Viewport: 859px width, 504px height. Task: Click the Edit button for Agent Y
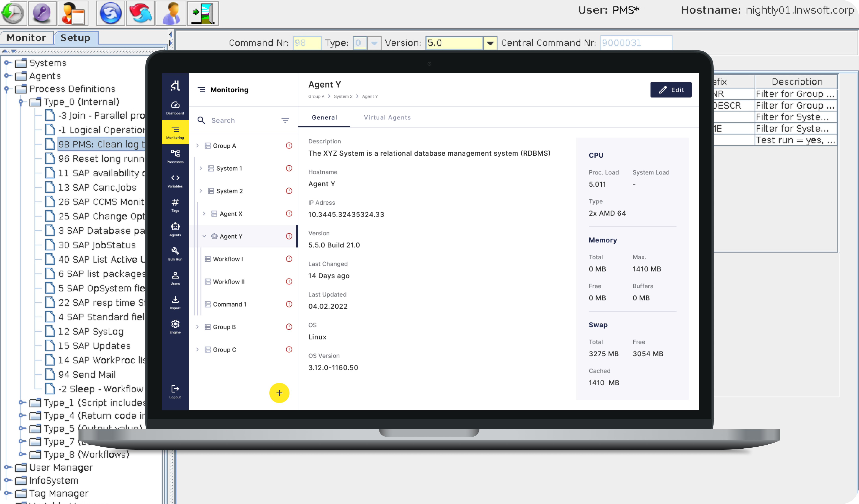[x=671, y=90]
